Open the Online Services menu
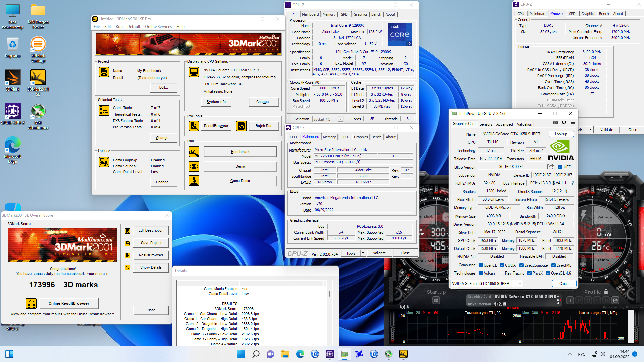The width and height of the screenshot is (644, 362). [158, 27]
